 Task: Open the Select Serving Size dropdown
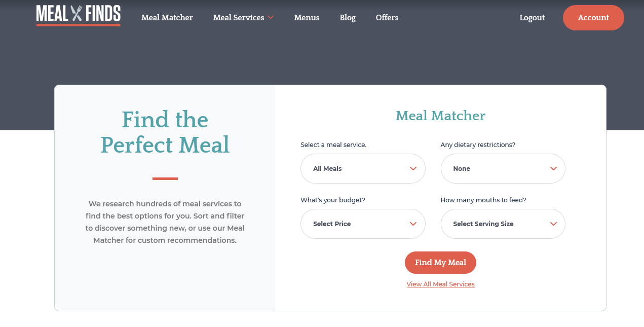[503, 224]
